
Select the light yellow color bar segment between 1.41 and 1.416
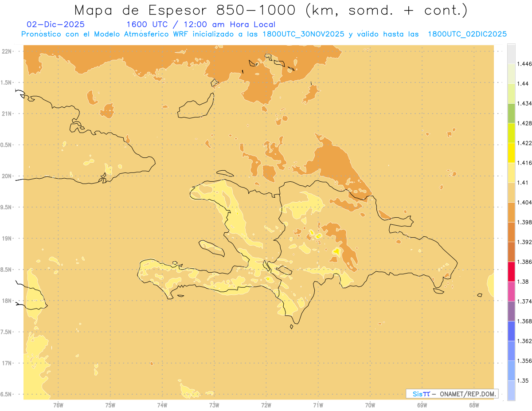pyautogui.click(x=511, y=173)
